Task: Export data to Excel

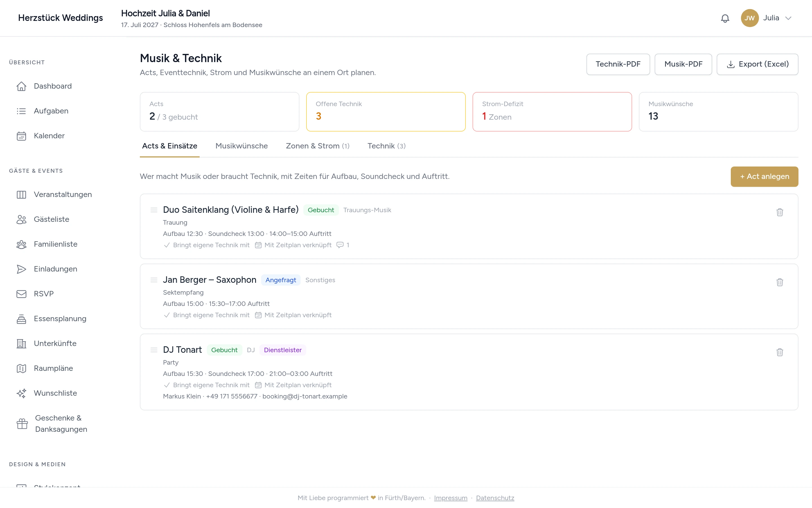Action: (757, 64)
